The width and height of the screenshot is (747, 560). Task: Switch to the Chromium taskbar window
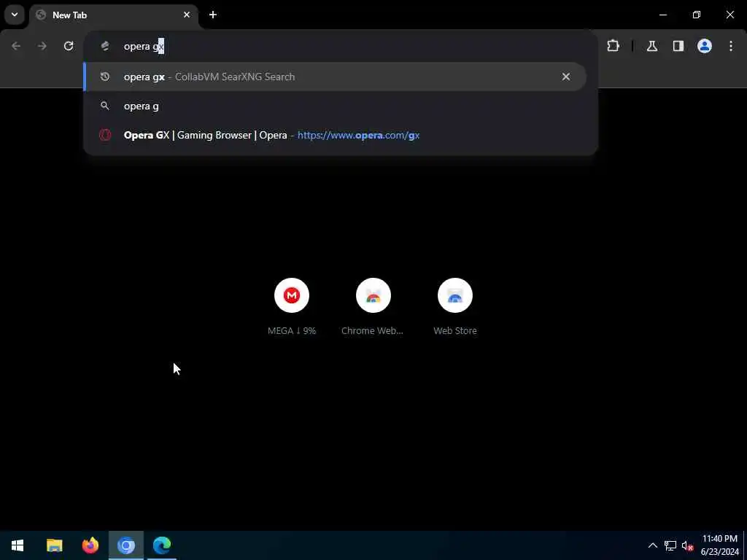coord(126,545)
